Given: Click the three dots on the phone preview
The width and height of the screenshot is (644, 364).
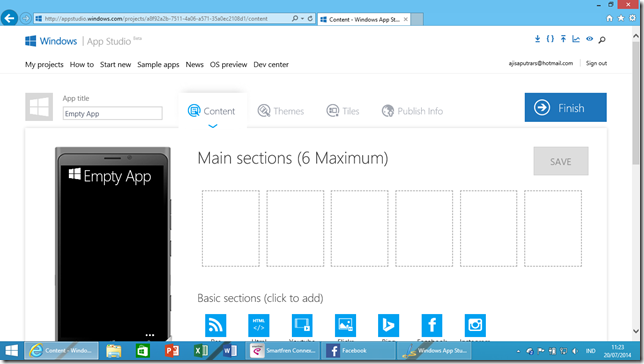Looking at the screenshot, I should coord(150,335).
